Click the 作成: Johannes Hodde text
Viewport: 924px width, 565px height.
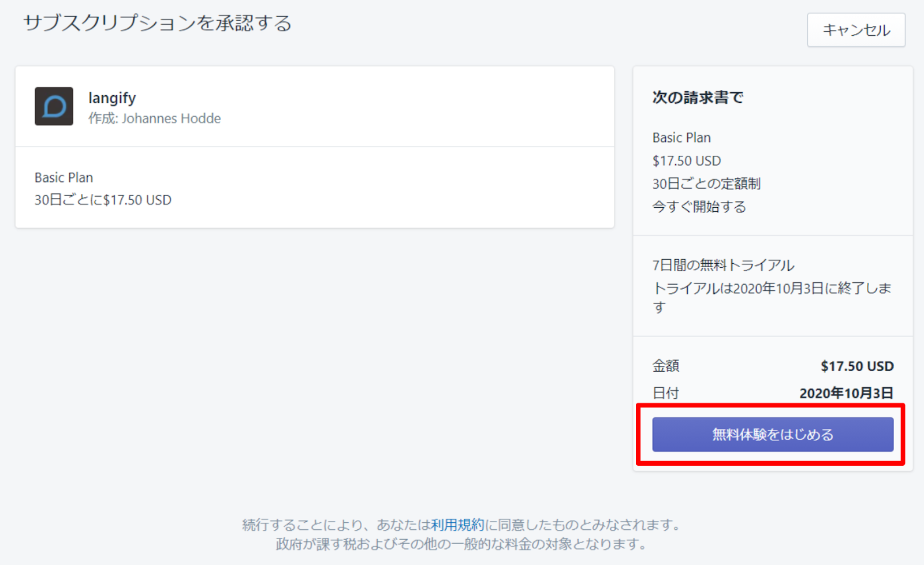(154, 118)
